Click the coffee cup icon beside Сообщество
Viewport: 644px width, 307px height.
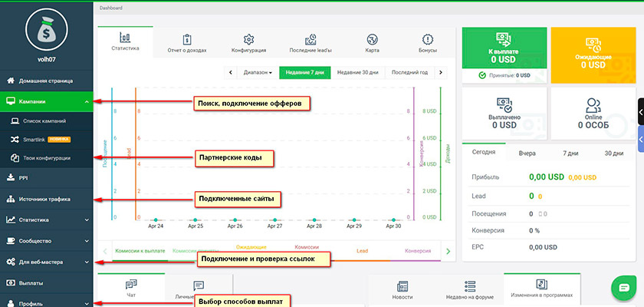tap(11, 241)
